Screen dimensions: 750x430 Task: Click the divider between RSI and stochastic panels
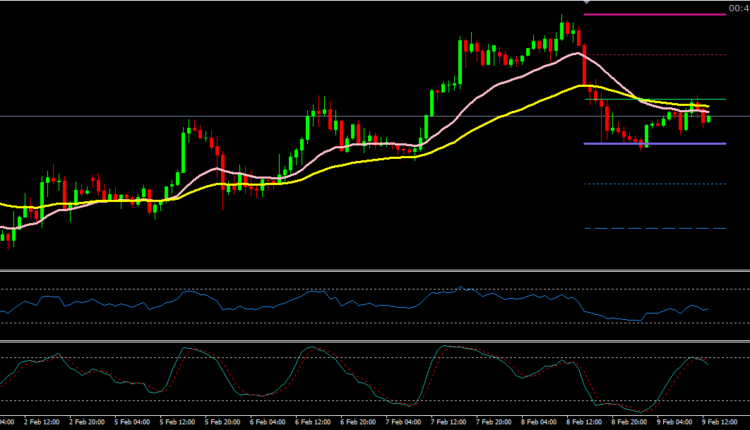[x=375, y=341]
